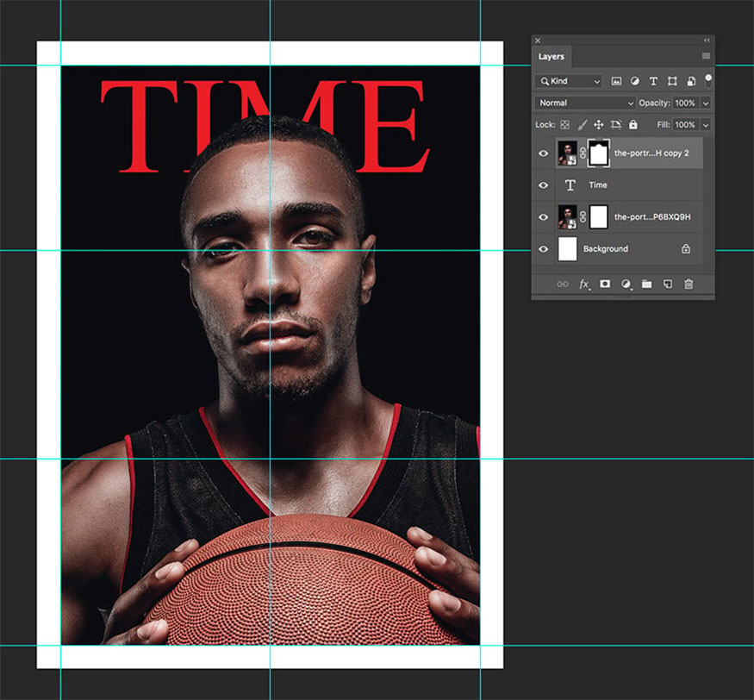Add a layer style with fx button
The height and width of the screenshot is (700, 754).
(x=584, y=284)
